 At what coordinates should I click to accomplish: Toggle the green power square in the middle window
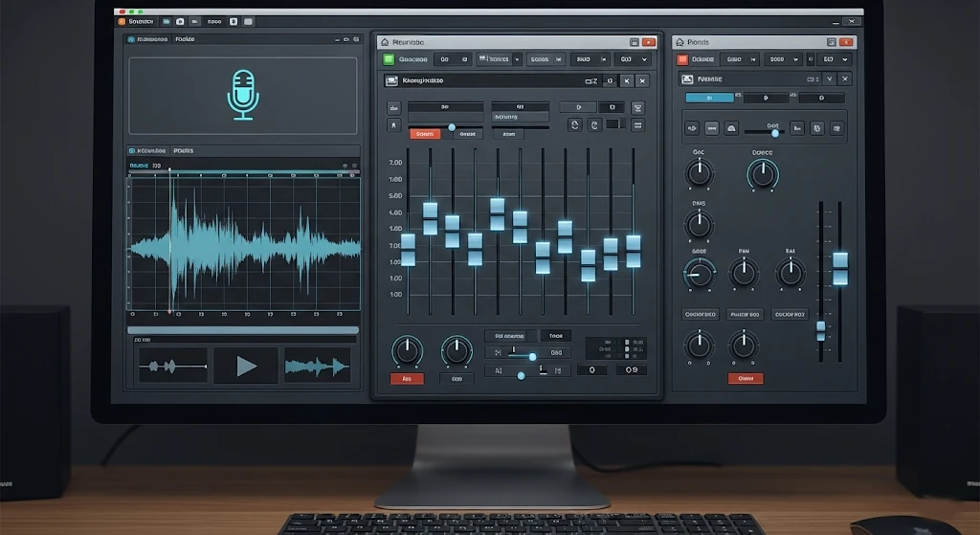[x=389, y=59]
